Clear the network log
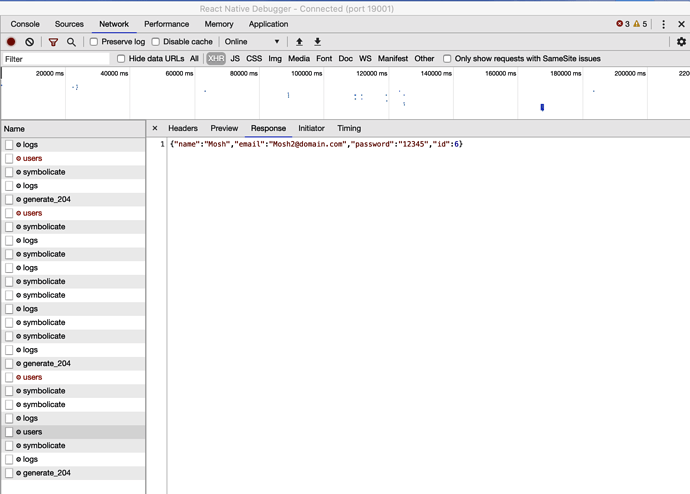Screen dimensions: 690x494 pyautogui.click(x=29, y=42)
